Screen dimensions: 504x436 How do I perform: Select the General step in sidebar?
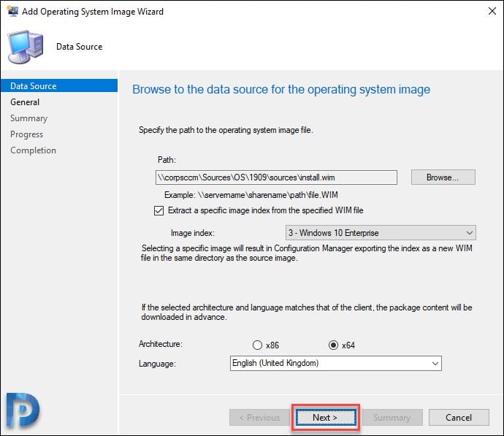coord(25,102)
